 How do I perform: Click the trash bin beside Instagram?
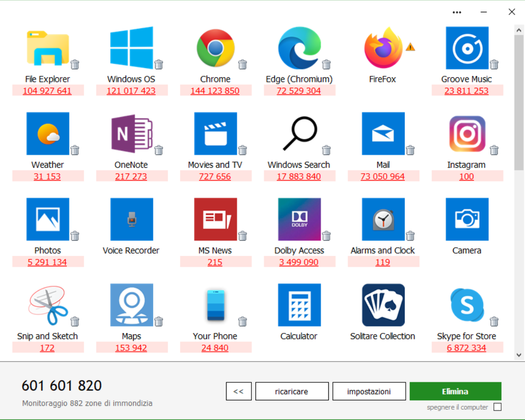coord(494,150)
